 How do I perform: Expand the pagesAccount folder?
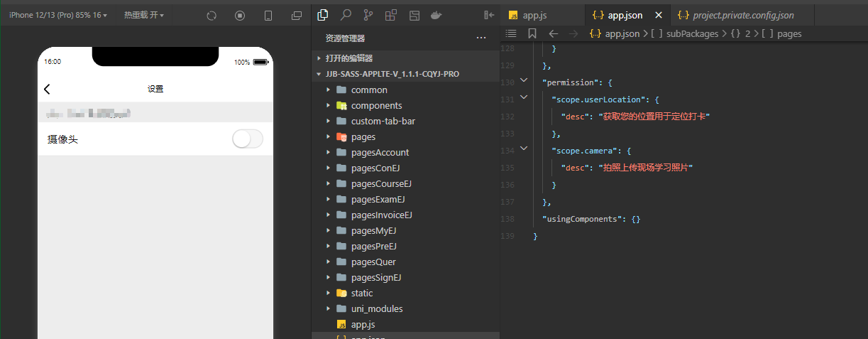(379, 152)
